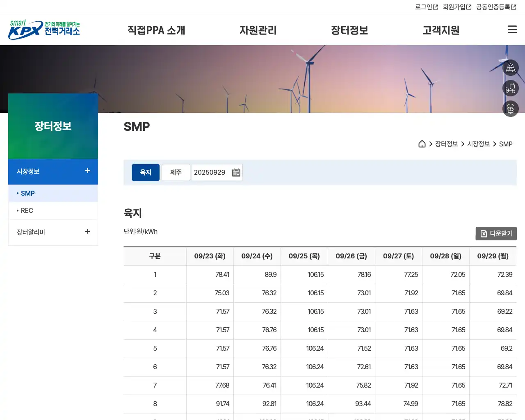
Task: Click the 로그인 external link
Action: 426,7
